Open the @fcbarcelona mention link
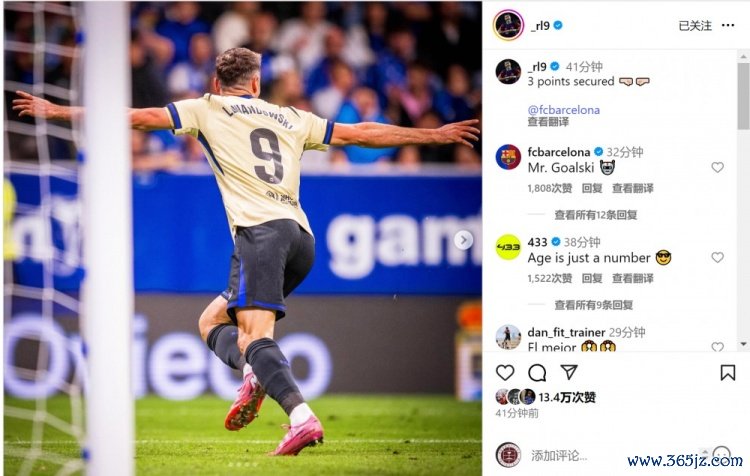 [x=563, y=110]
